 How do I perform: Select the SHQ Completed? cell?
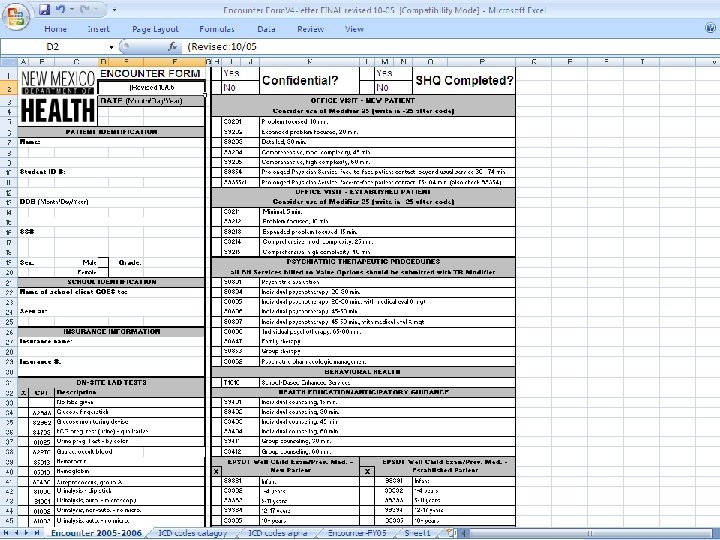click(464, 81)
